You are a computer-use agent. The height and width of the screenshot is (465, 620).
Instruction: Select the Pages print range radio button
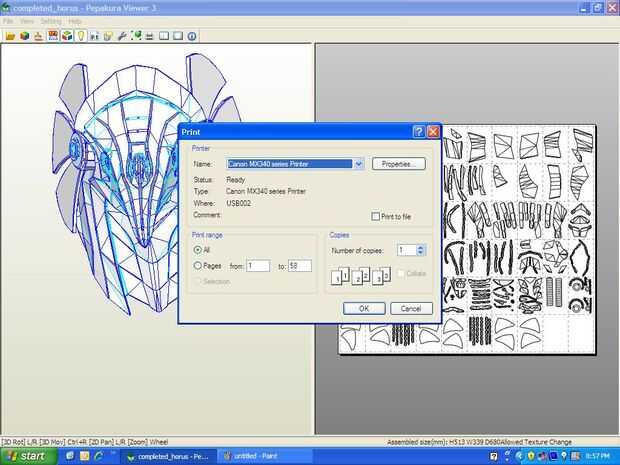tap(198, 266)
